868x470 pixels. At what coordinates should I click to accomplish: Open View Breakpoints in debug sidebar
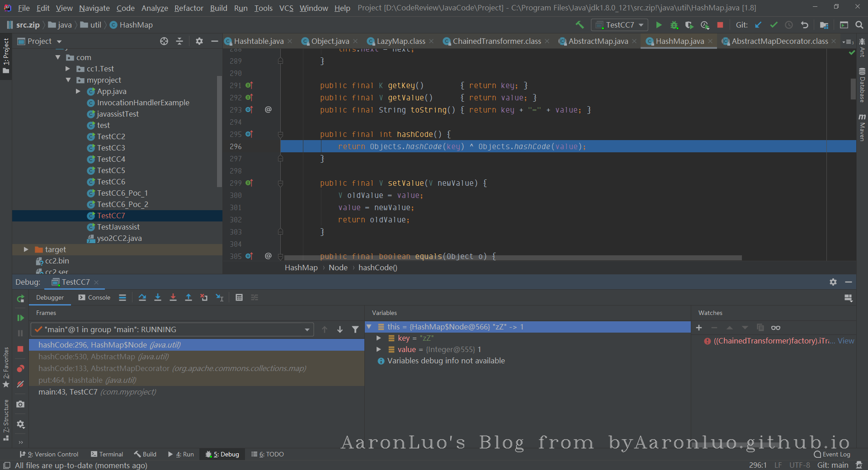point(20,369)
